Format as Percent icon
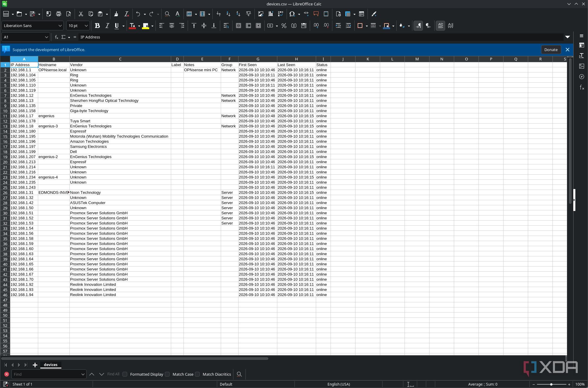Image resolution: width=588 pixels, height=388 pixels. point(284,26)
